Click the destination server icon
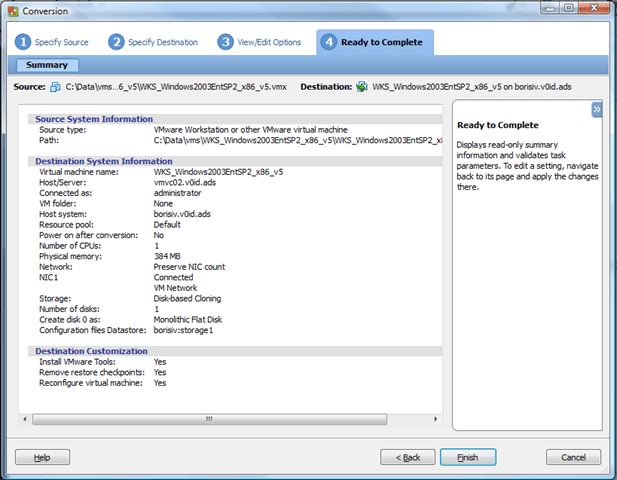This screenshot has height=480, width=617. click(361, 87)
